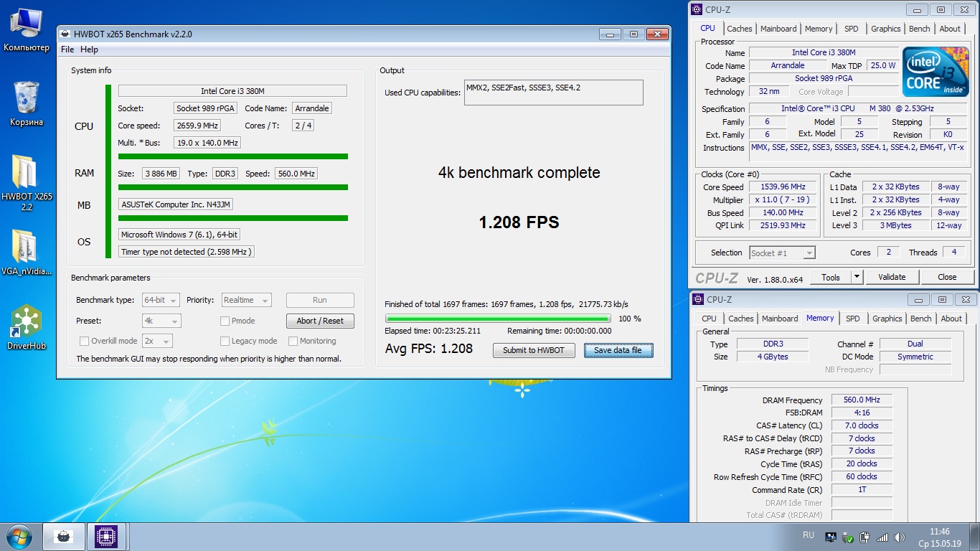Click the ASUSTeK Computer Inc. N43JM field

point(176,204)
